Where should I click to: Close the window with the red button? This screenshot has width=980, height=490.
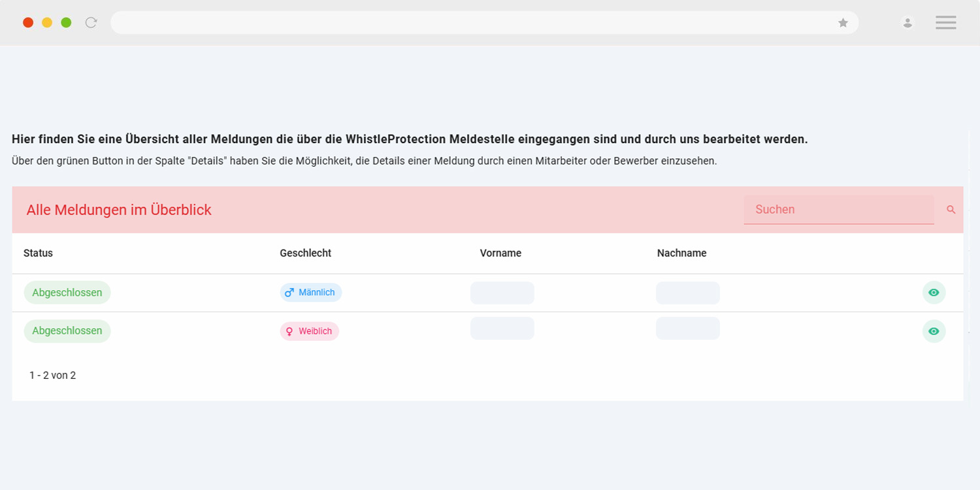pos(28,23)
